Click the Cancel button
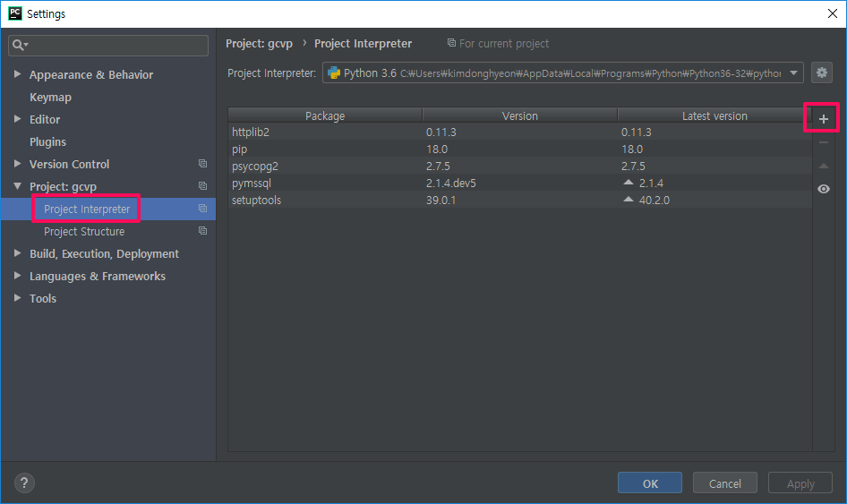Image resolution: width=847 pixels, height=504 pixels. [x=725, y=483]
